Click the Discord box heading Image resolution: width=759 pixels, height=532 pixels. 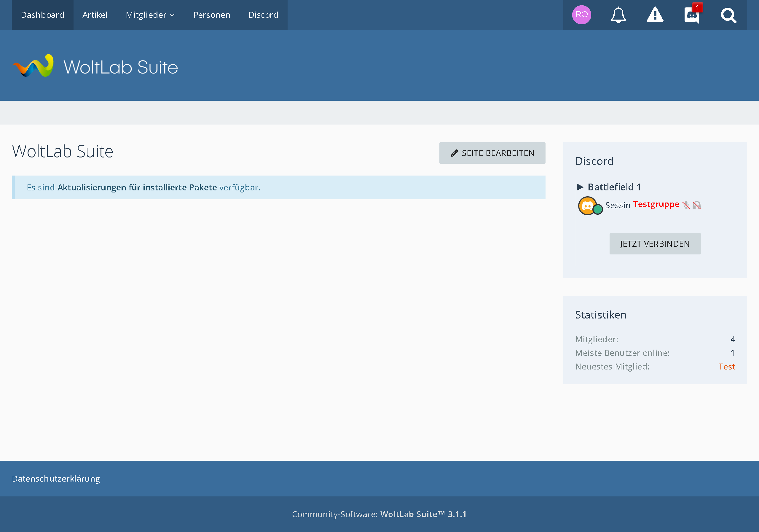point(594,161)
